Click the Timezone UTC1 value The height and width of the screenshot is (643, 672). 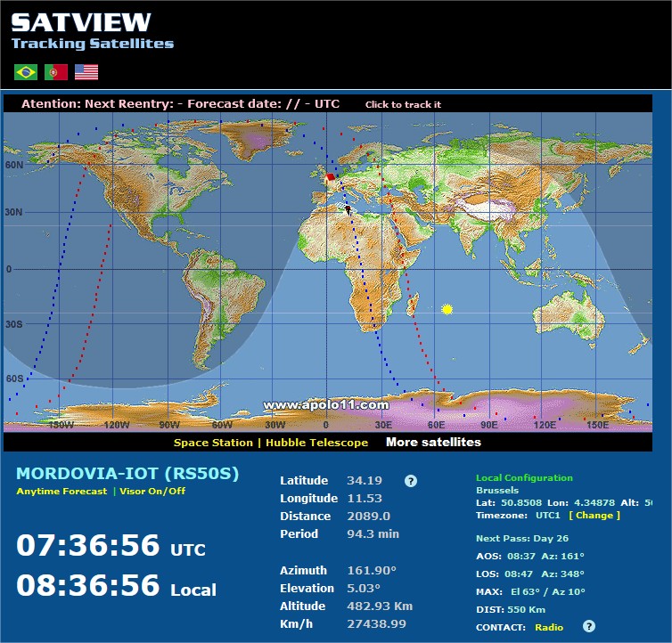pyautogui.click(x=548, y=515)
